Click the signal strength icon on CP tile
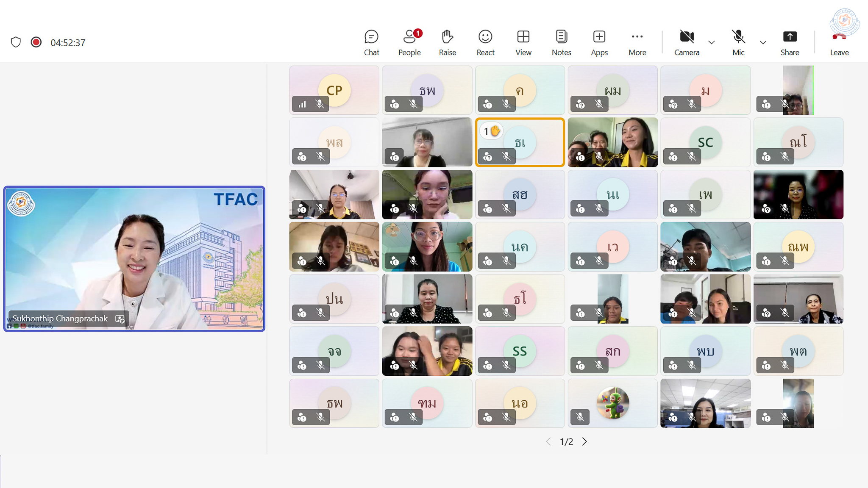The image size is (868, 488). (302, 104)
